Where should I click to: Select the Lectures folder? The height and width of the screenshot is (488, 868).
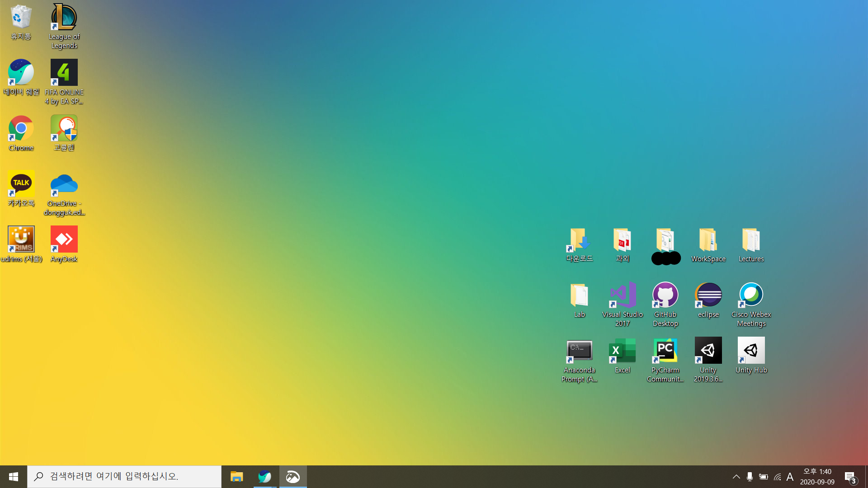[751, 240]
